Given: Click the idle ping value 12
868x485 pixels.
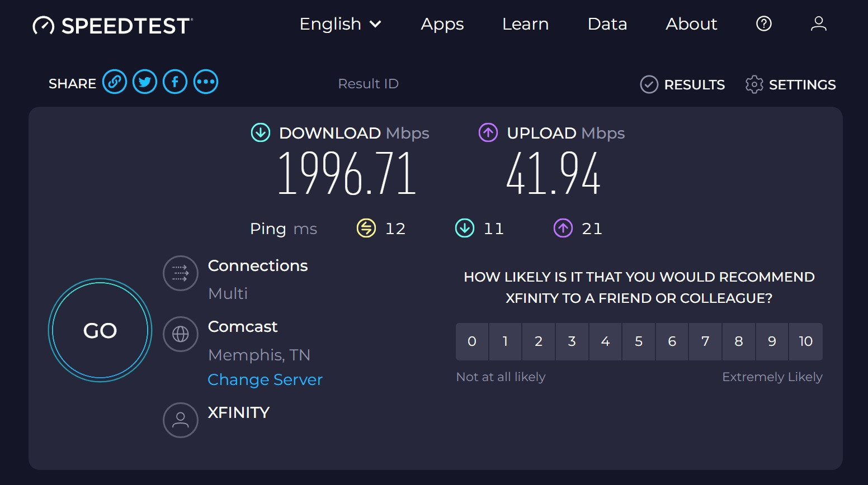Looking at the screenshot, I should 395,229.
